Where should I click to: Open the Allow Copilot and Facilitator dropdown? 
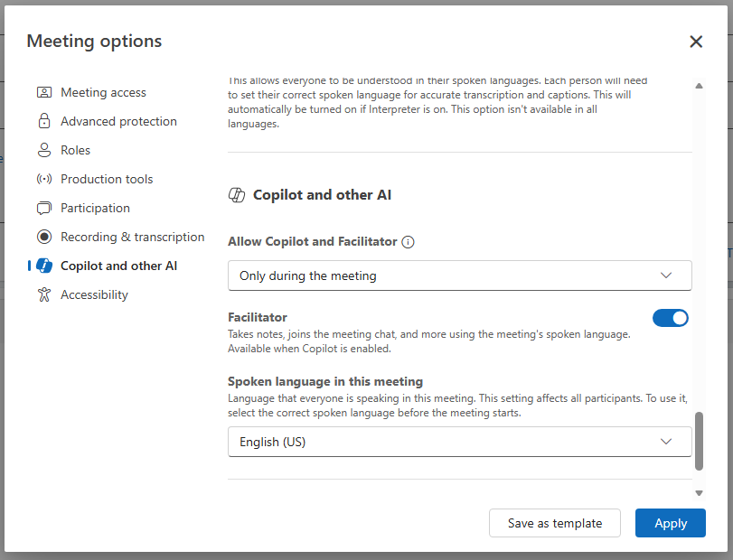(459, 275)
